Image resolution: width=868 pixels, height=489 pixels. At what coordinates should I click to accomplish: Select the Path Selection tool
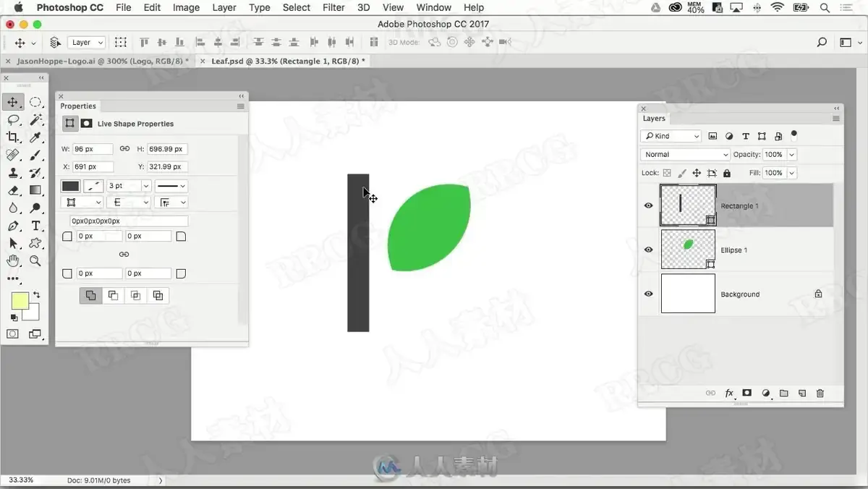[x=13, y=243]
